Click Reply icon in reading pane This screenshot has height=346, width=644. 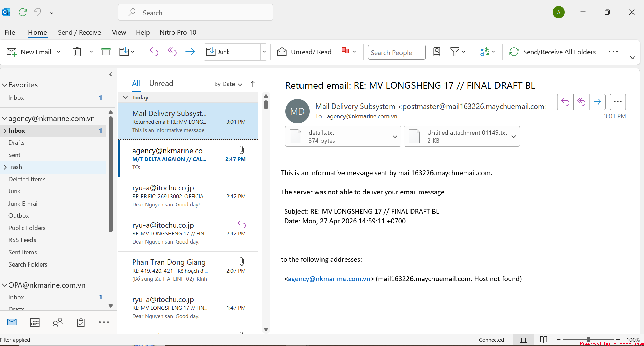565,102
